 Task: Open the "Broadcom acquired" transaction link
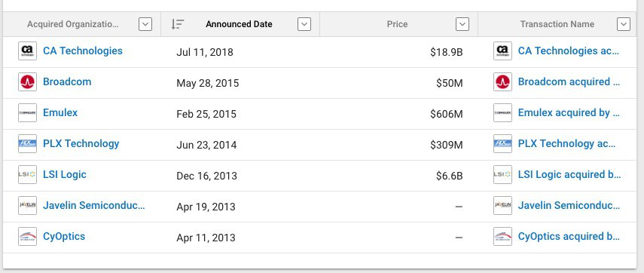pos(569,81)
